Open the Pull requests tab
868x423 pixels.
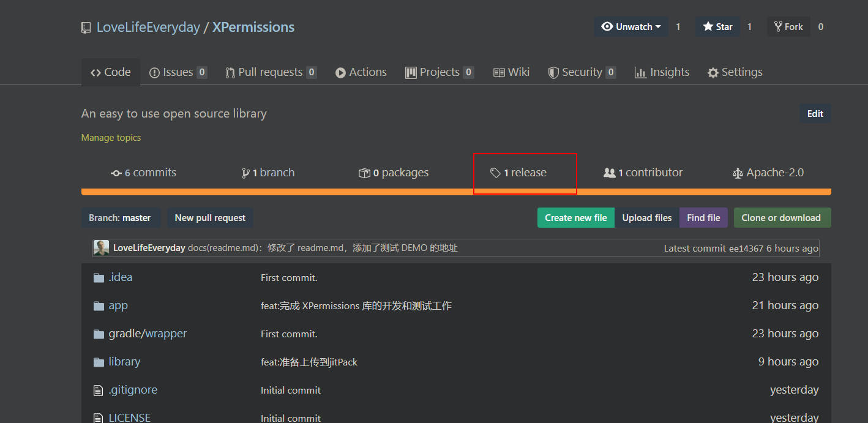coord(271,72)
